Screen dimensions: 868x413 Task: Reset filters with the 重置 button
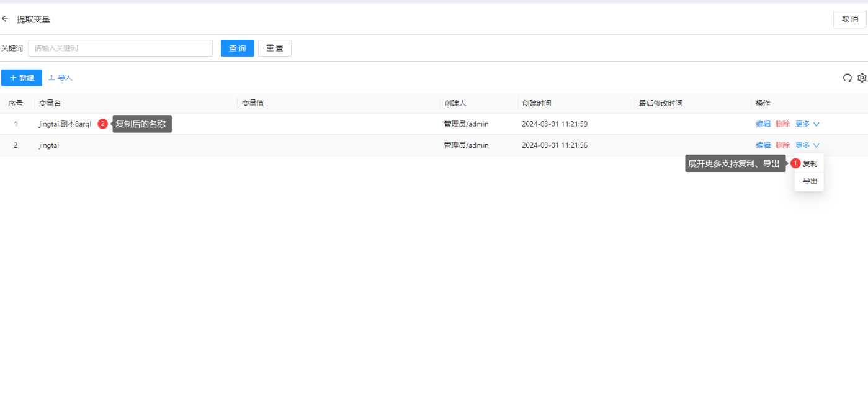pyautogui.click(x=275, y=48)
